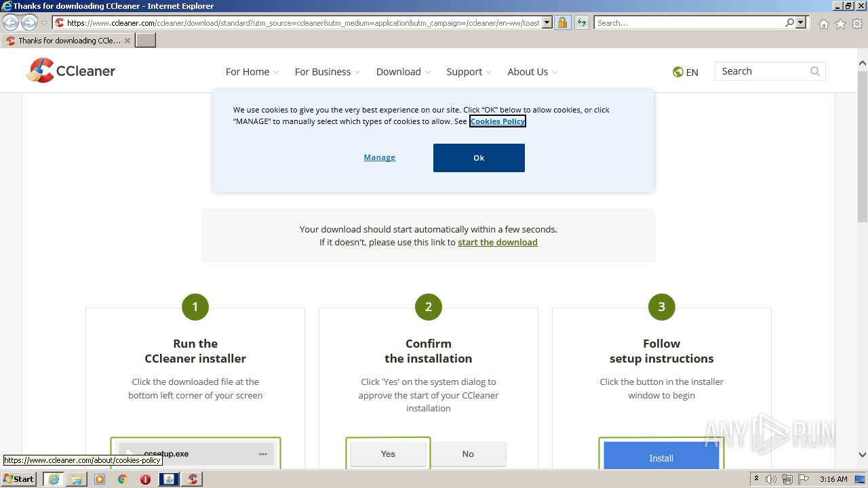Click the IE back arrow button

[11, 23]
